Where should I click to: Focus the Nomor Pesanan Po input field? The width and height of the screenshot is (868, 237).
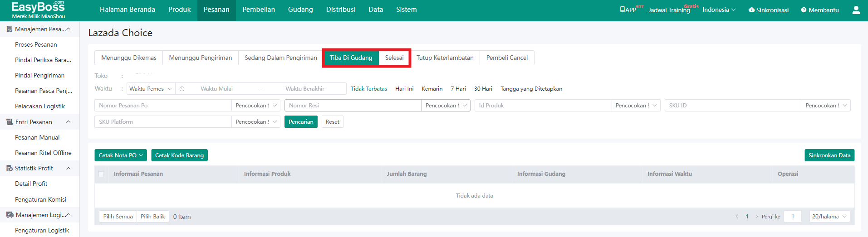[163, 106]
